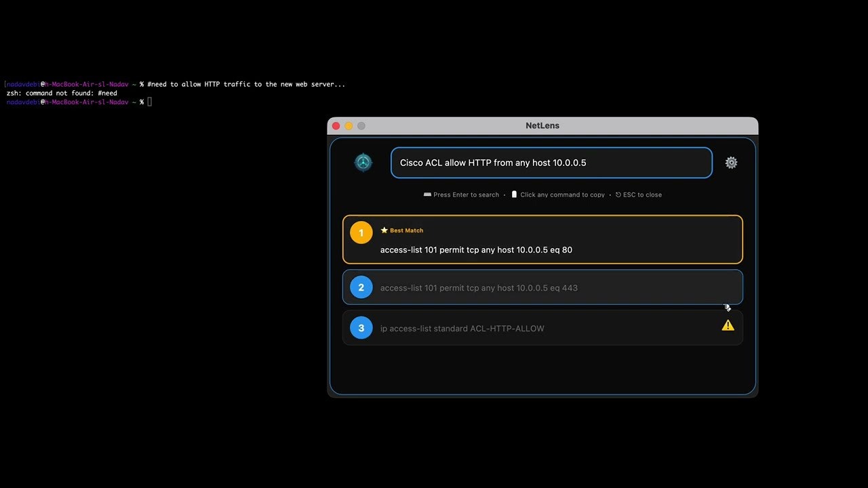The width and height of the screenshot is (868, 488).
Task: Click the Best Match label text
Action: click(x=406, y=230)
